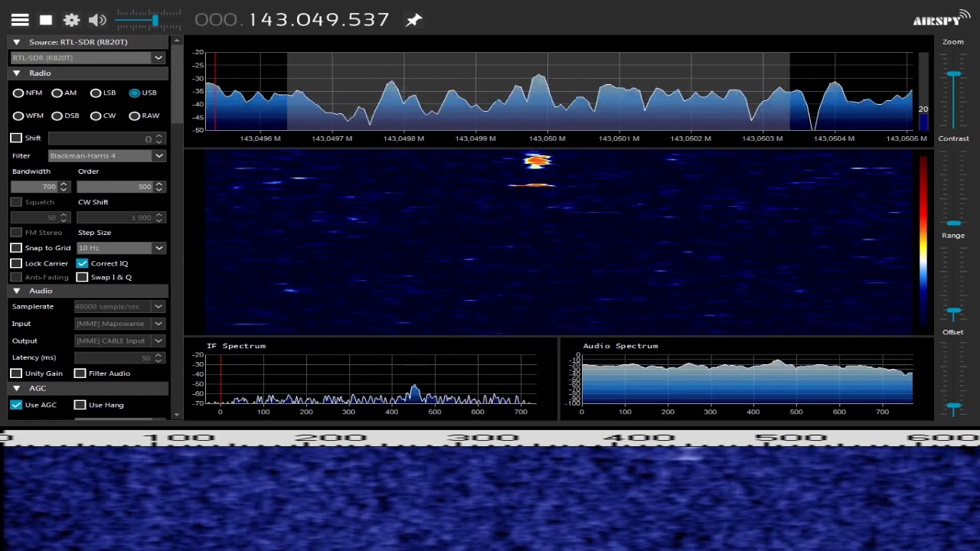Image resolution: width=980 pixels, height=551 pixels.
Task: Enable Lock Carrier checkbox
Action: (16, 263)
